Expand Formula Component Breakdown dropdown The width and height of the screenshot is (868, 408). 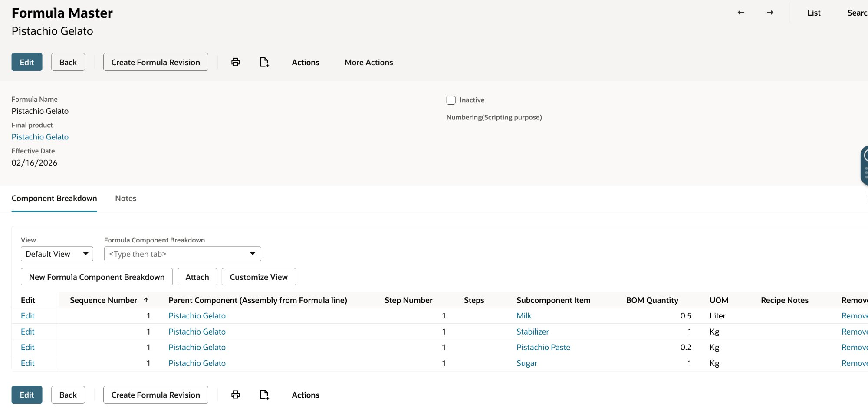point(252,254)
